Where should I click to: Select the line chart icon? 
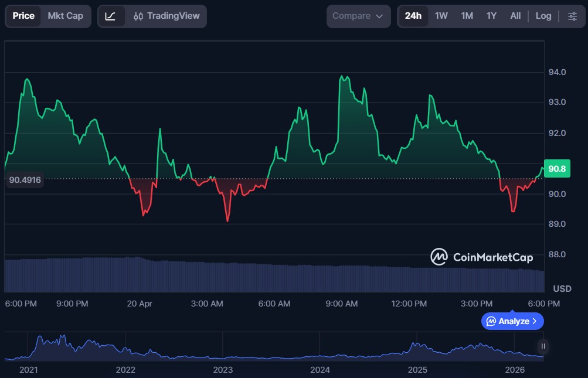pyautogui.click(x=111, y=16)
